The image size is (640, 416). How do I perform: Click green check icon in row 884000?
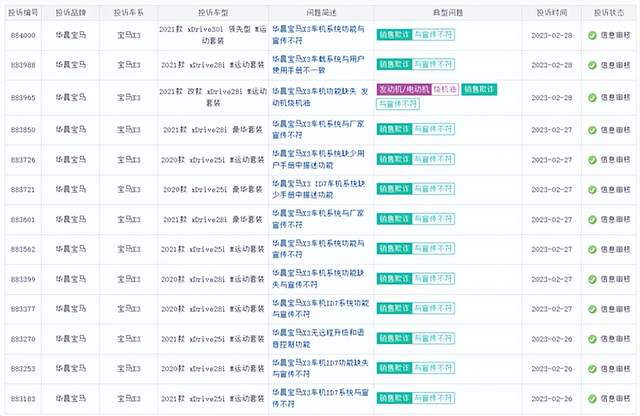593,35
